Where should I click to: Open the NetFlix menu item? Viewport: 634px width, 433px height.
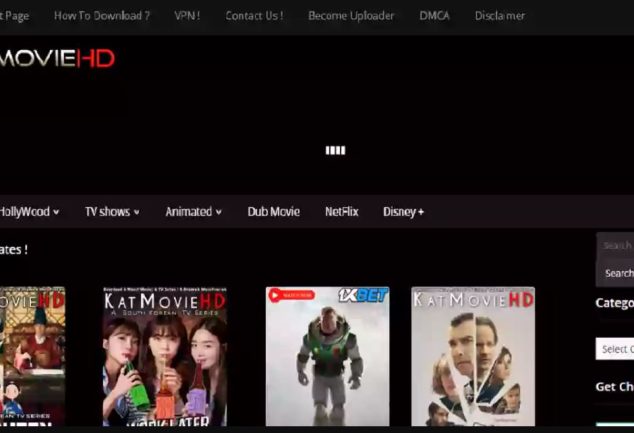click(x=342, y=212)
